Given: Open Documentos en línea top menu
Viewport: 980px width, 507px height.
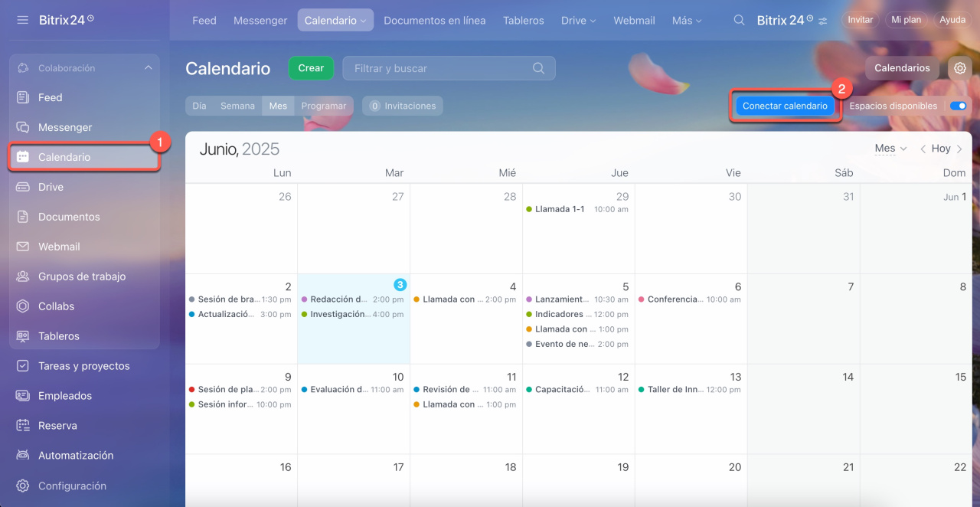Looking at the screenshot, I should pos(435,21).
